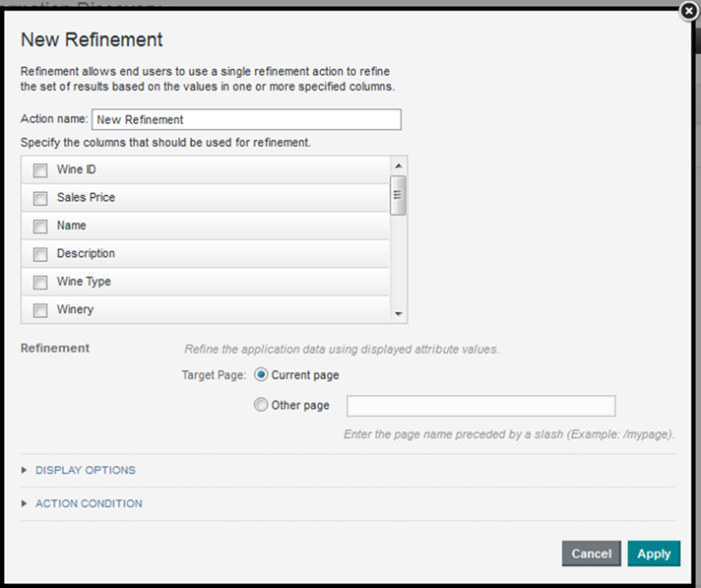Select the Current page radio button

click(x=261, y=375)
